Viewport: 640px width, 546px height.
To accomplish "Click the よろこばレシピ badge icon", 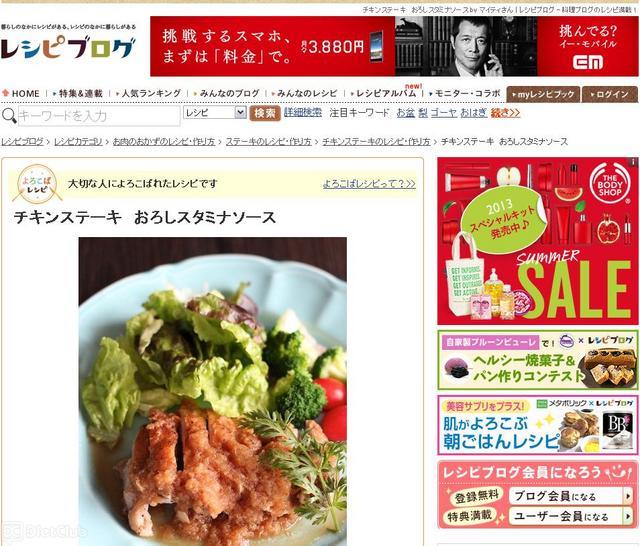I will [37, 184].
